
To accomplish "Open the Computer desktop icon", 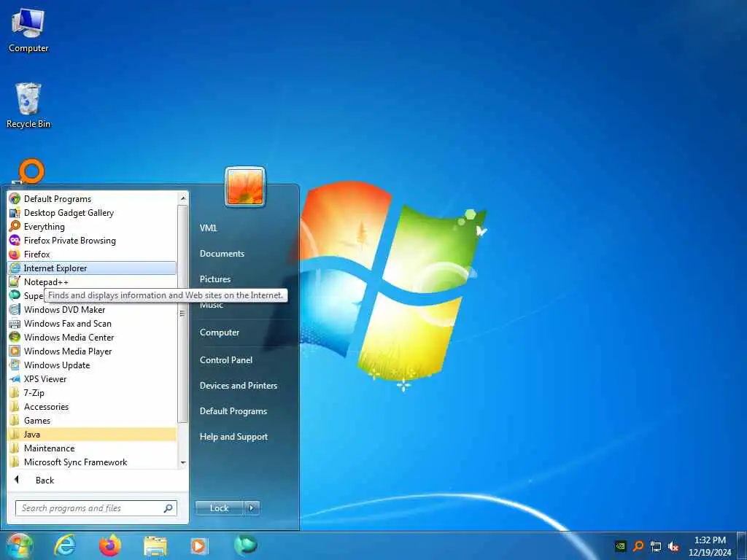I will (28, 31).
